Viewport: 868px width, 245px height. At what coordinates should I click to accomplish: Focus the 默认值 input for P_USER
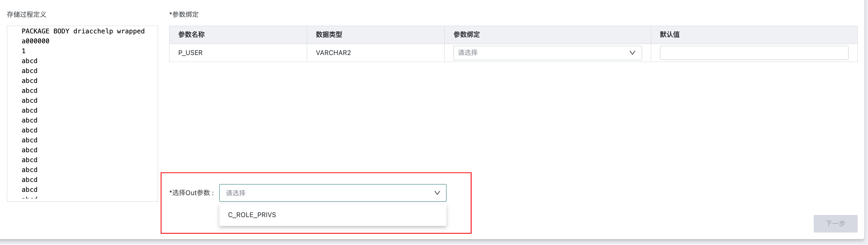click(x=754, y=53)
